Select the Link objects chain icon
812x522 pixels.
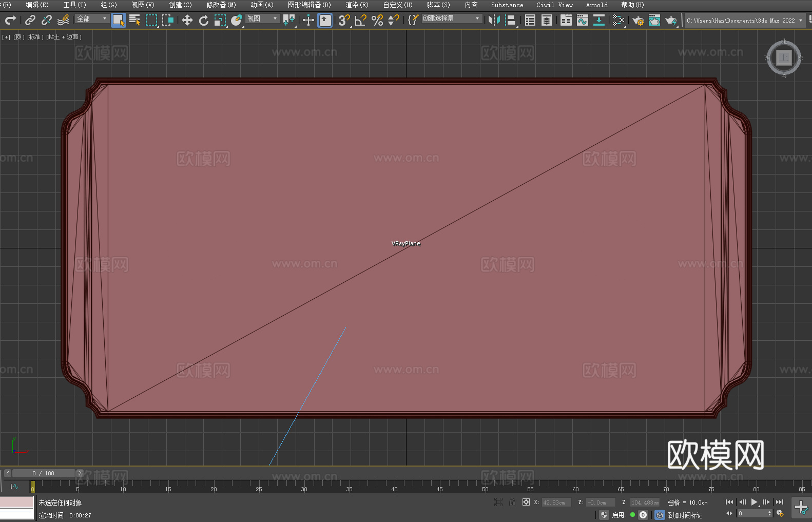pyautogui.click(x=30, y=20)
